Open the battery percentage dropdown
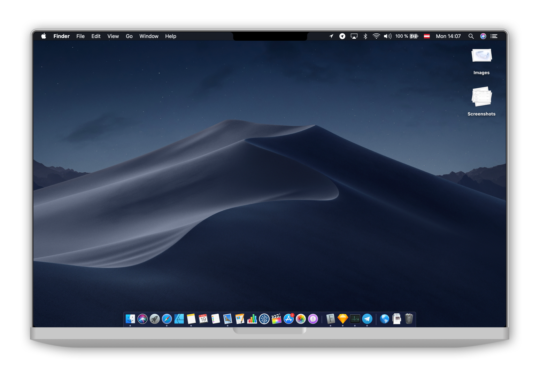Viewport: 540px width, 392px height. click(407, 36)
